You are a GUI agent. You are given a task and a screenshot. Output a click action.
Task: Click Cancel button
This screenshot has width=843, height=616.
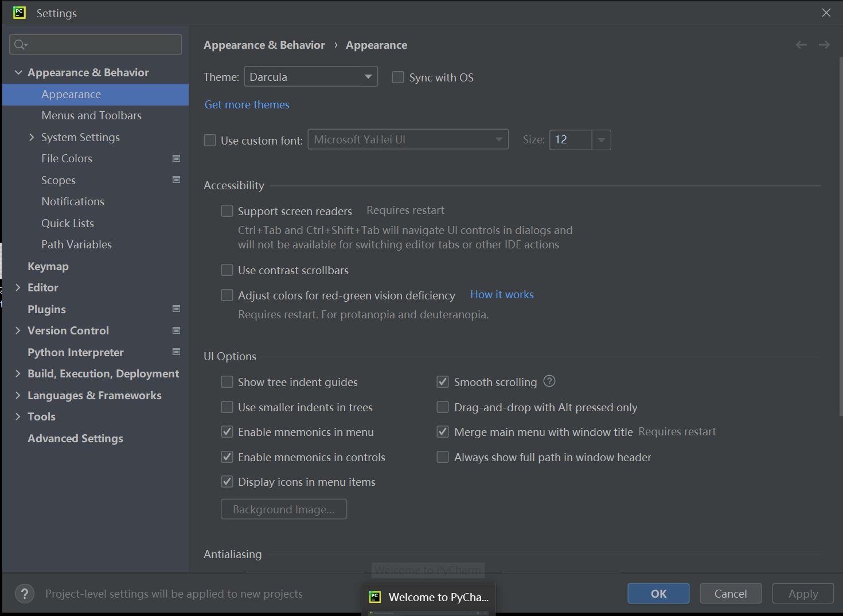point(731,594)
